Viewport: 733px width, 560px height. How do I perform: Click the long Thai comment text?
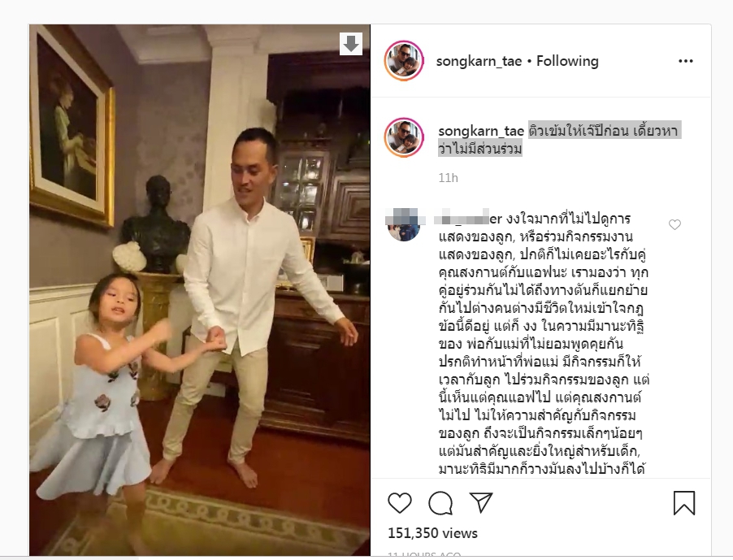[544, 344]
